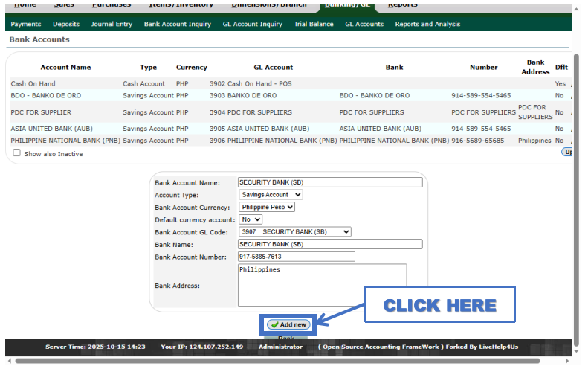Toggle the Show also Inactive checkbox
The image size is (588, 372).
coord(17,153)
